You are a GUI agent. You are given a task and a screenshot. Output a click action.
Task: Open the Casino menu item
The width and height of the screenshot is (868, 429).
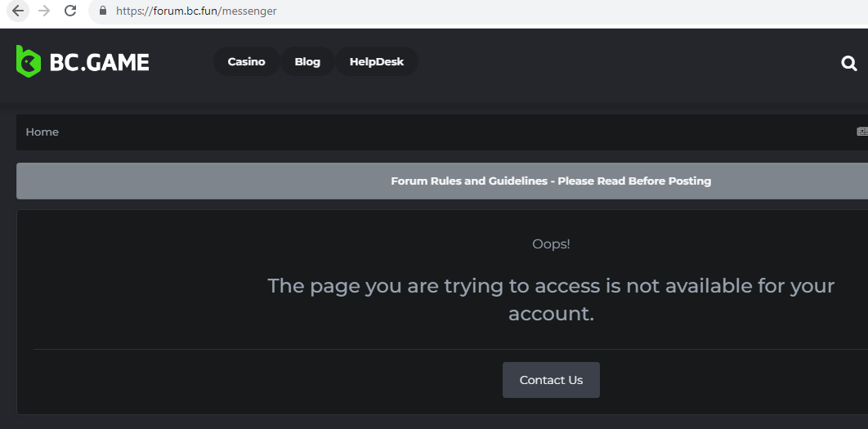(246, 62)
